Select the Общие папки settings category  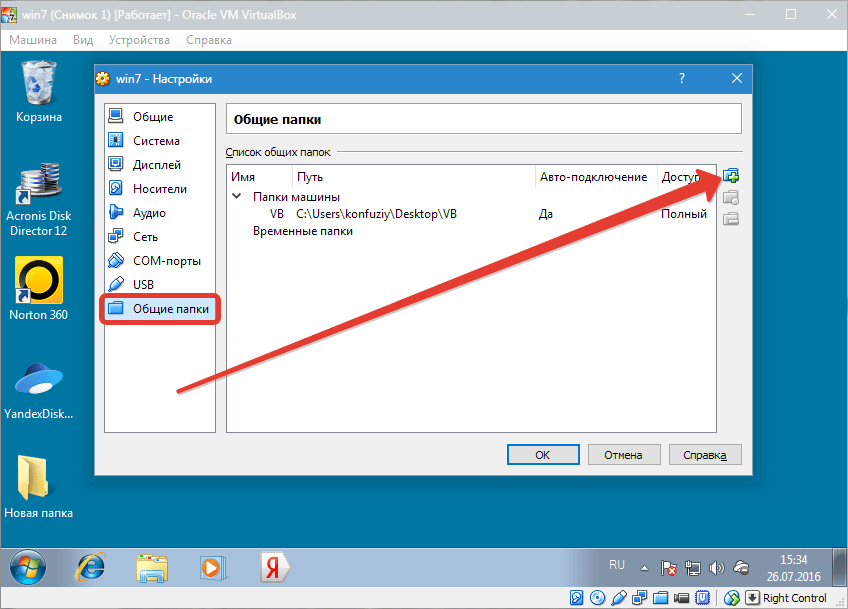(x=160, y=309)
